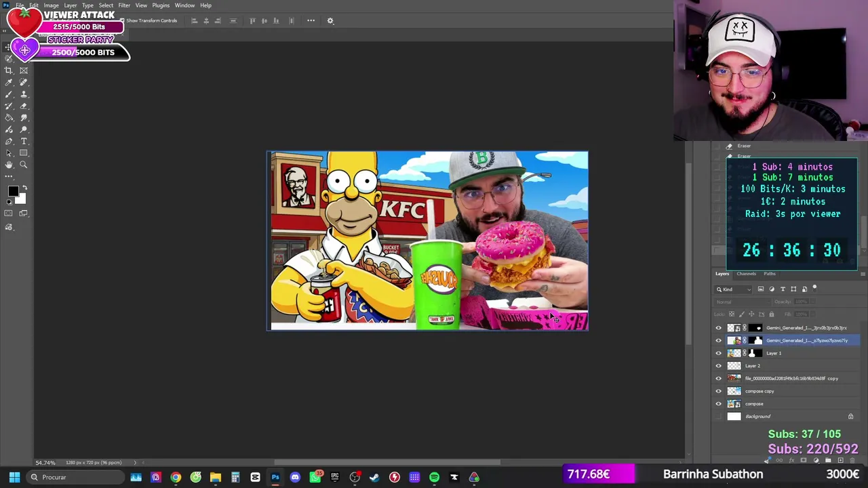The width and height of the screenshot is (868, 488).
Task: Select the Zoom tool
Action: [24, 165]
